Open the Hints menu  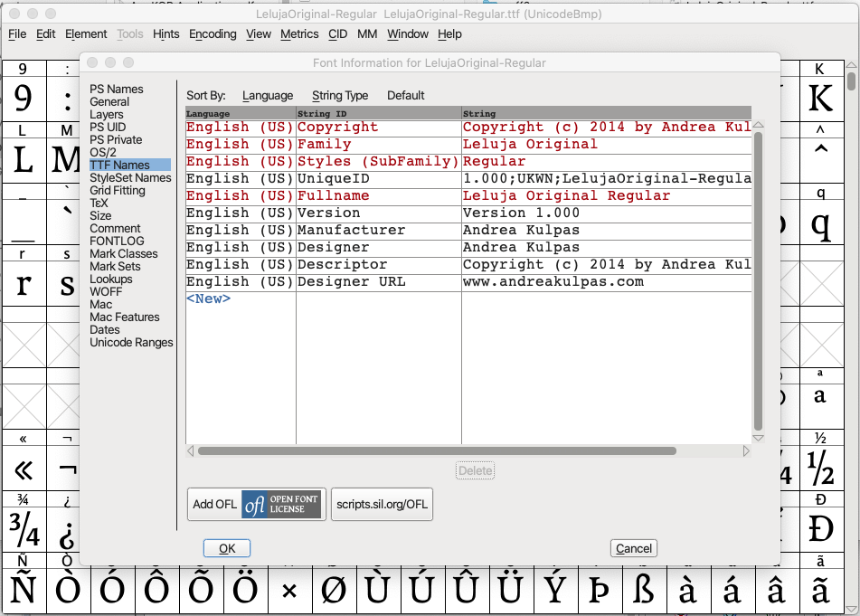point(165,34)
